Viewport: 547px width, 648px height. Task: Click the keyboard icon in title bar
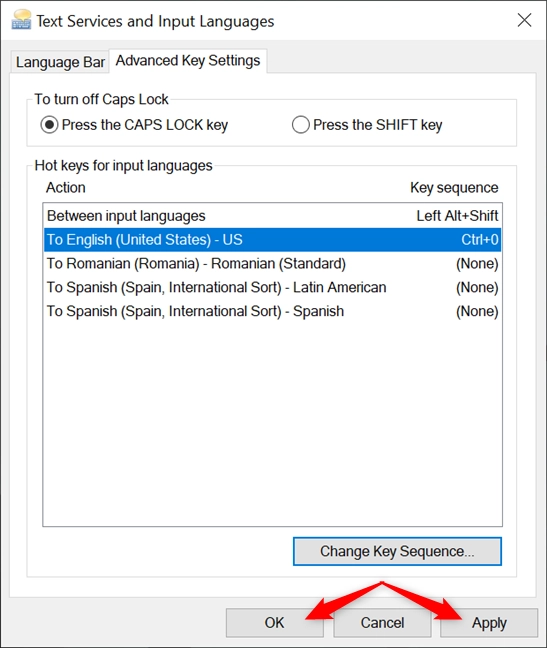pyautogui.click(x=21, y=20)
